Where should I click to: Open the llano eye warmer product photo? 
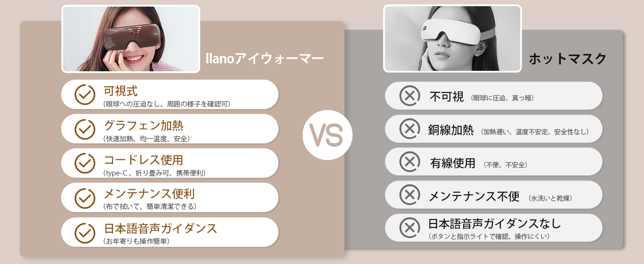tap(131, 39)
